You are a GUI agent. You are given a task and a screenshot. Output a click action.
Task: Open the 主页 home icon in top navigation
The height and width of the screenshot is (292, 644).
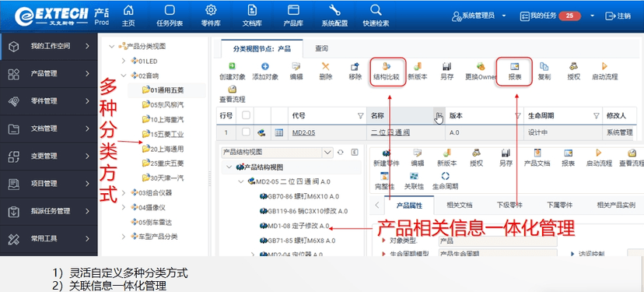(128, 16)
